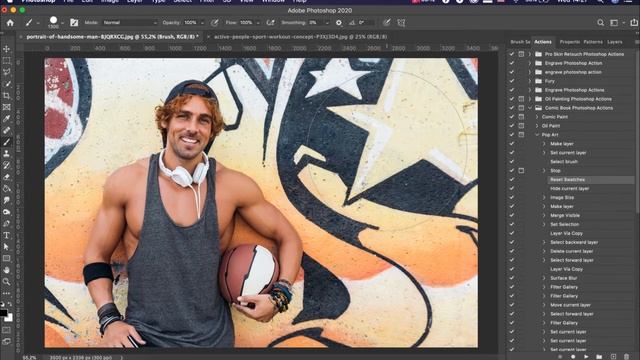640x360 pixels.
Task: Collapse Comic Book Photoshop Actions set
Action: coord(530,108)
